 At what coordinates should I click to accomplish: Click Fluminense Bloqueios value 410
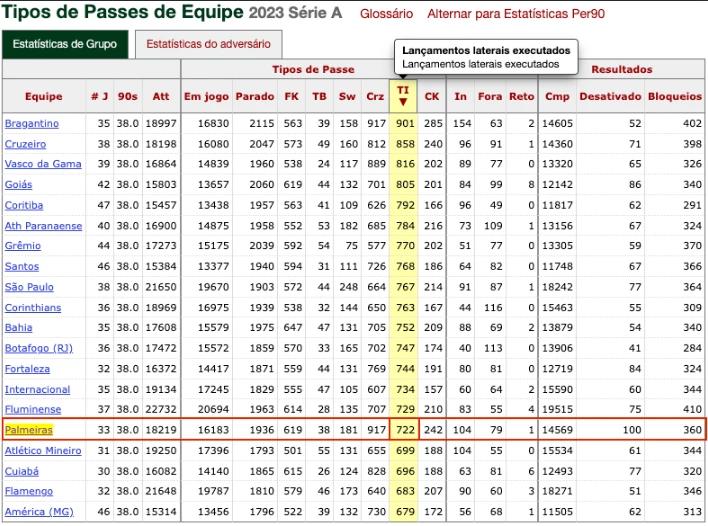point(692,410)
